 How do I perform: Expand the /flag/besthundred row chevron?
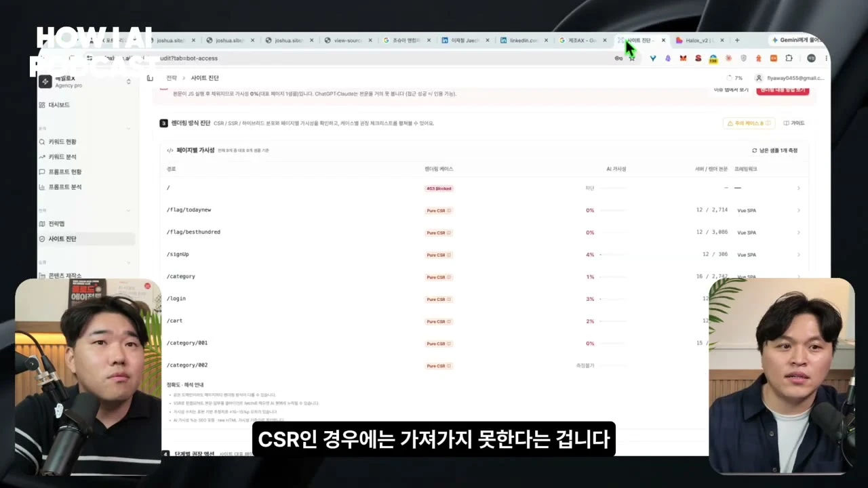(x=798, y=232)
